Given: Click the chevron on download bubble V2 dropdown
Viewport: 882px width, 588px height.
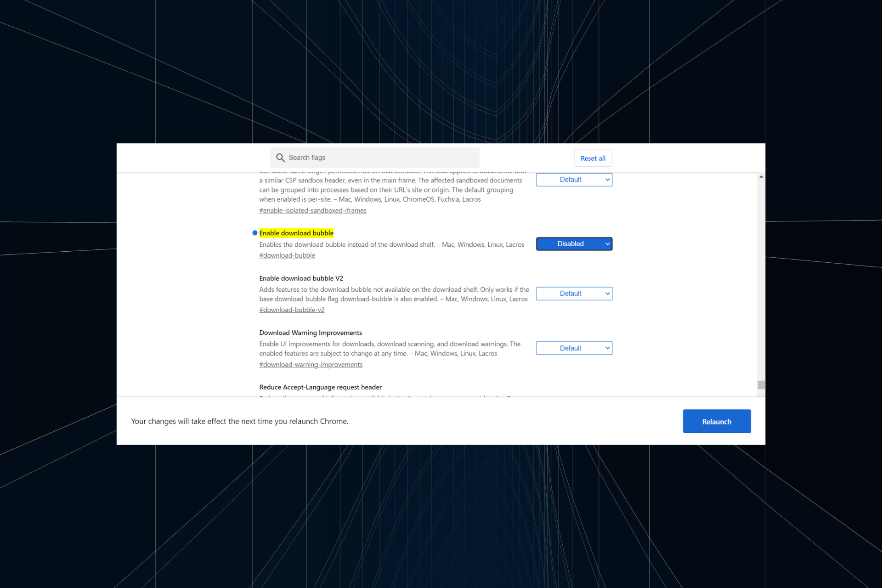Looking at the screenshot, I should click(606, 294).
